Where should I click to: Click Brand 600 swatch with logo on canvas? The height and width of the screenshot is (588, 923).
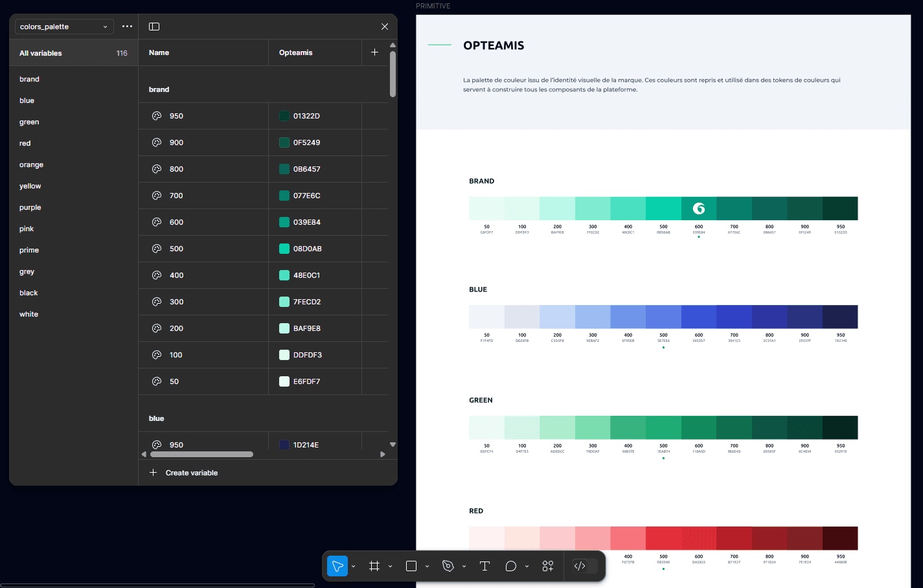[699, 209]
